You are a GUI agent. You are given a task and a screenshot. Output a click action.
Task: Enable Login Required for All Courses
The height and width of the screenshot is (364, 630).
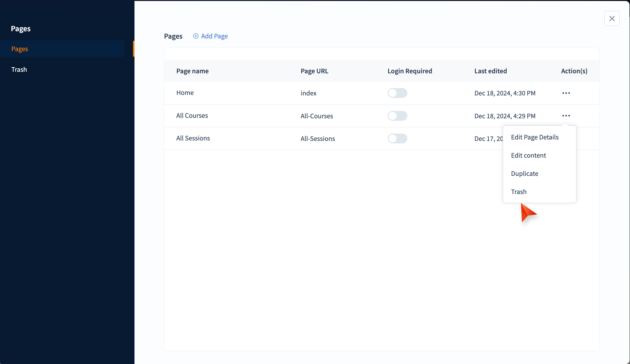397,116
